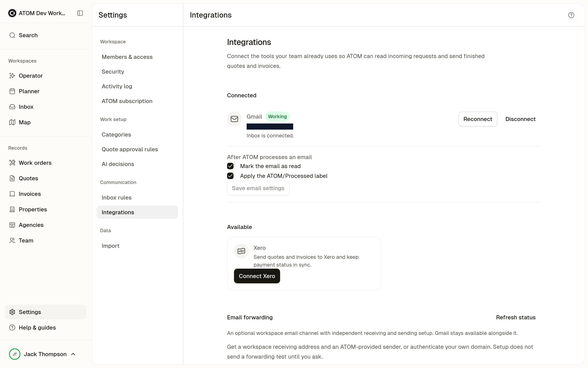Click the Connect Xero button
This screenshot has width=588, height=368.
[257, 276]
